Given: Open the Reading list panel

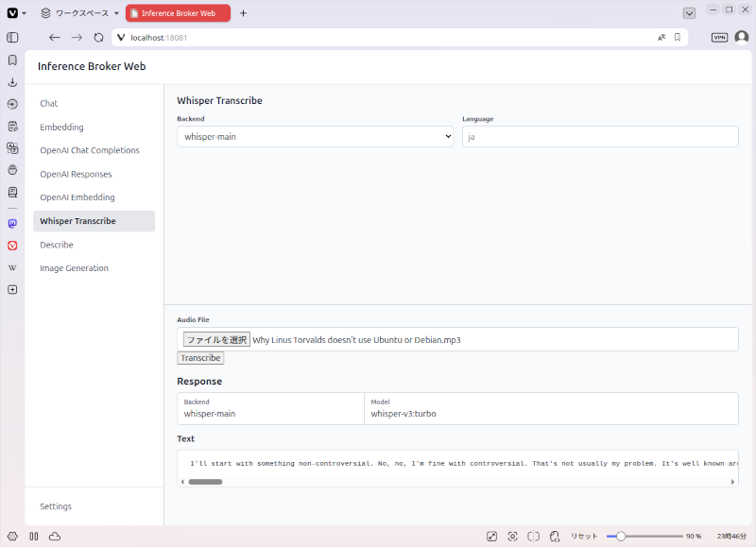Looking at the screenshot, I should (13, 193).
